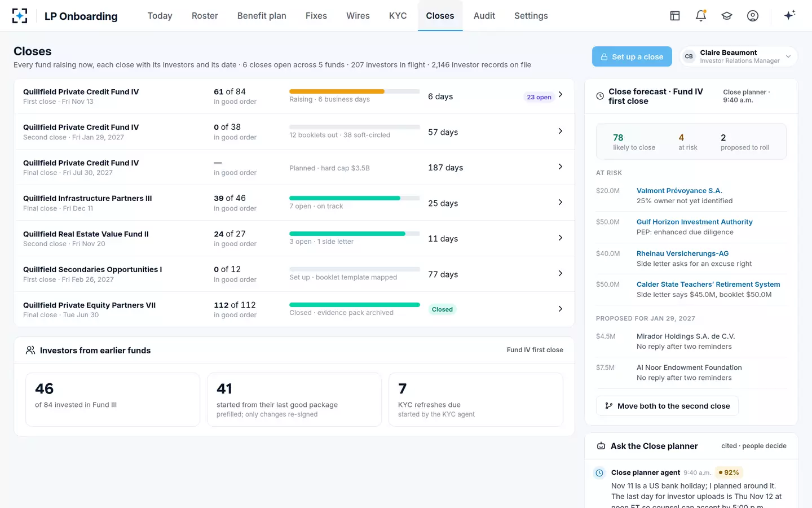Click the Closed status badge
This screenshot has height=508, width=812.
click(443, 309)
